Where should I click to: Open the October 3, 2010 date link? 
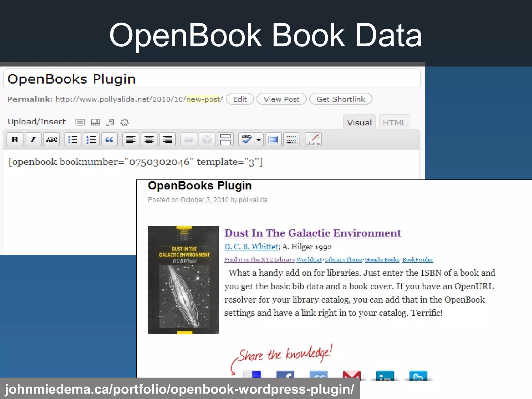click(x=204, y=200)
